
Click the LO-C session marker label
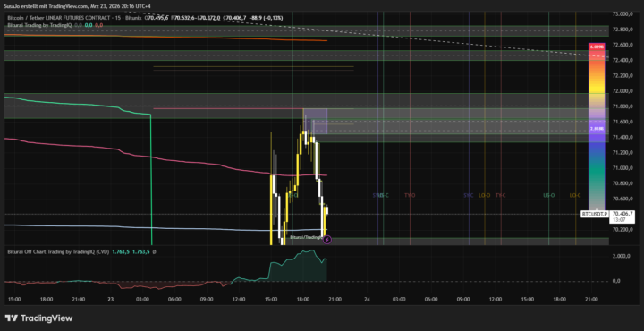point(575,196)
